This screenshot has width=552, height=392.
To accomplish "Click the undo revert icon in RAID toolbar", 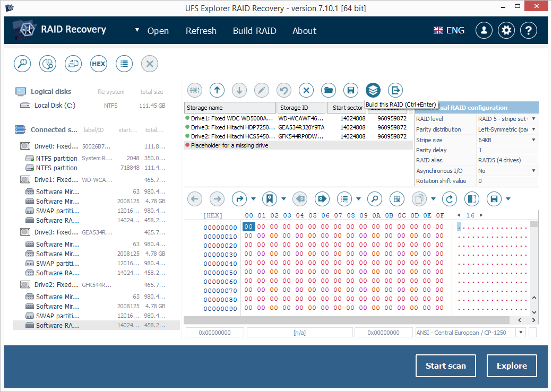I will click(284, 90).
